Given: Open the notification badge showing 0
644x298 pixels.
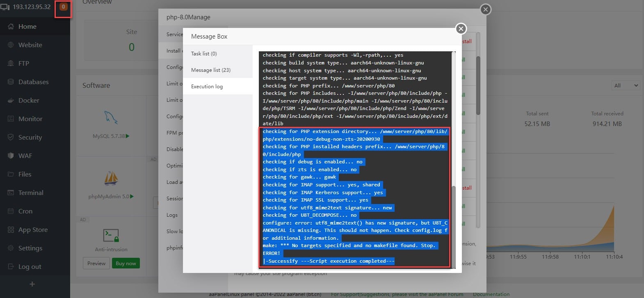Looking at the screenshot, I should [x=63, y=7].
